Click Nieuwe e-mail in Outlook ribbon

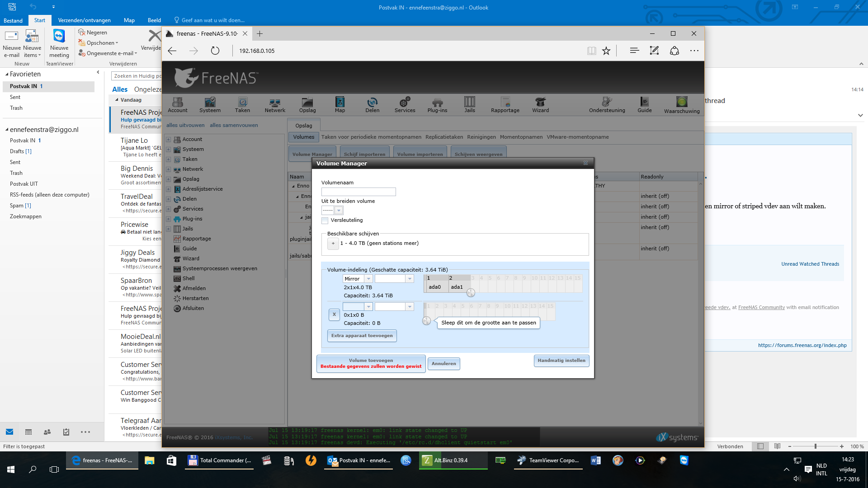pos(11,43)
